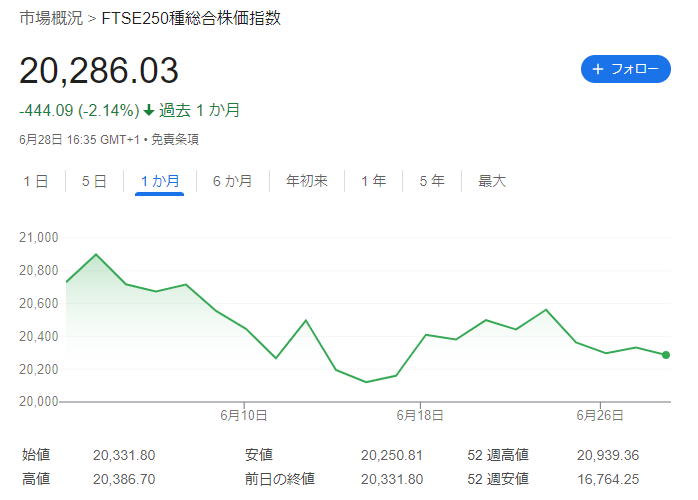Click the 52週高値 label

(x=498, y=455)
